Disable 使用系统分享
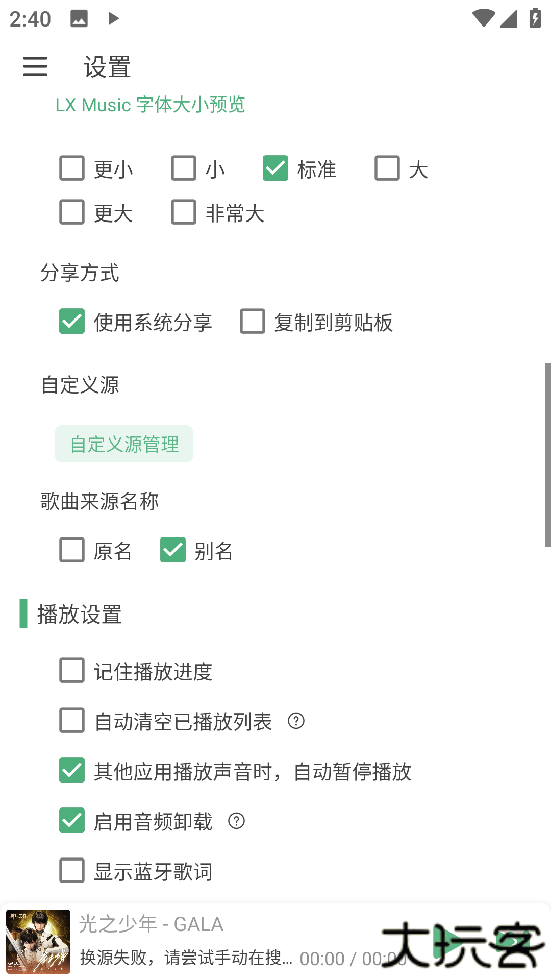 click(x=71, y=322)
